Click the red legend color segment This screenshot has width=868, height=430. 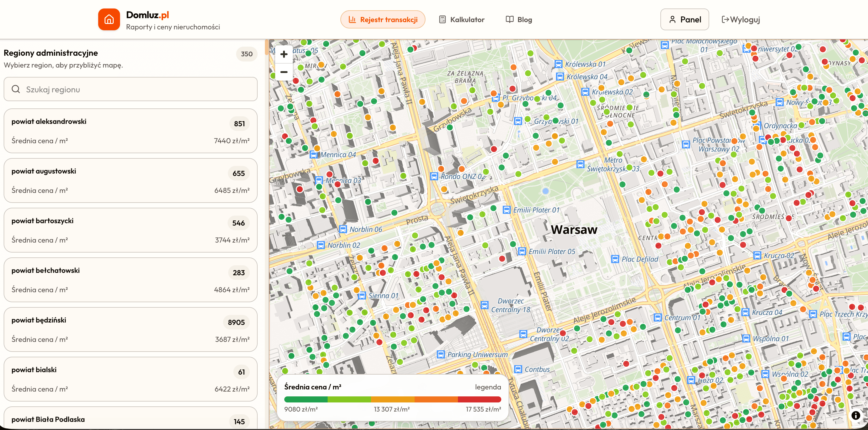pos(479,399)
